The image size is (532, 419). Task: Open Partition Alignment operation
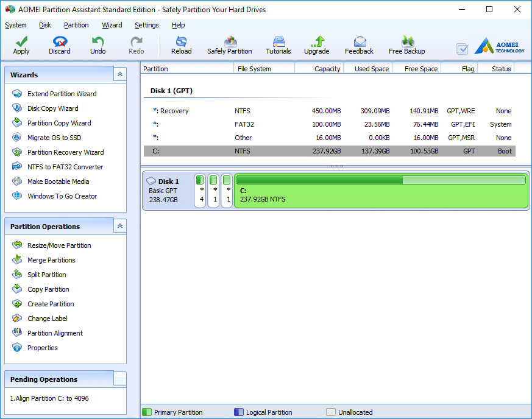click(x=55, y=333)
